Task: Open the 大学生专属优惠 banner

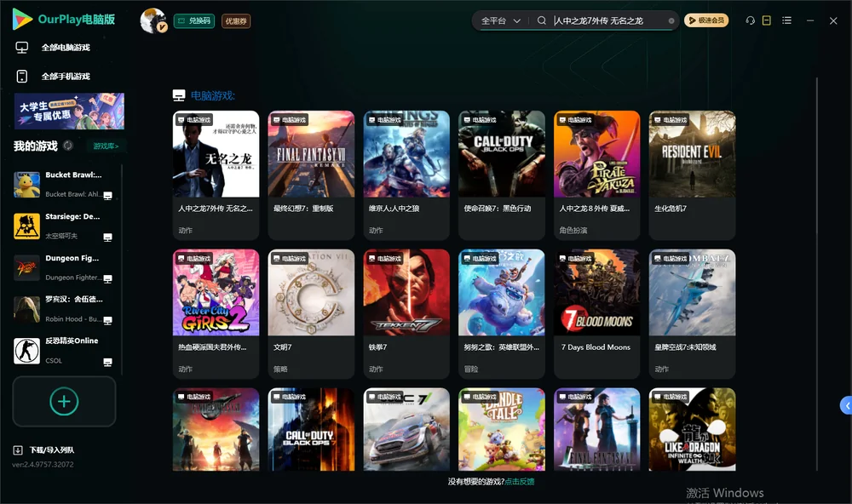Action: (69, 112)
